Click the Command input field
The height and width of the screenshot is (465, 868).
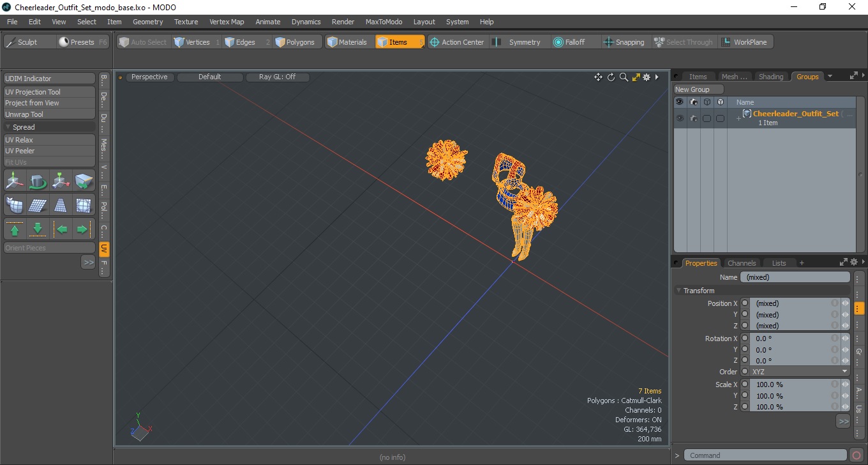point(766,455)
